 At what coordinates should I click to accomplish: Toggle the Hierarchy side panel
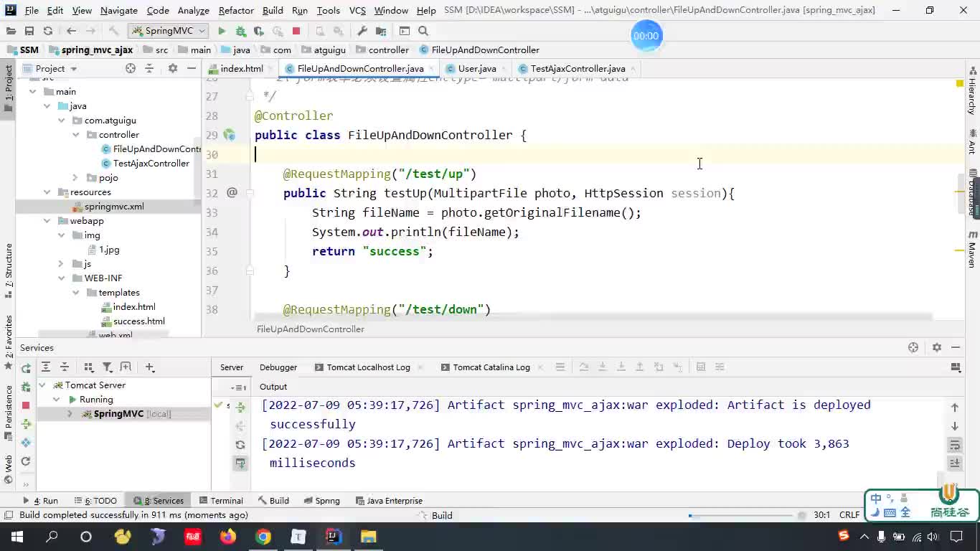click(x=973, y=92)
